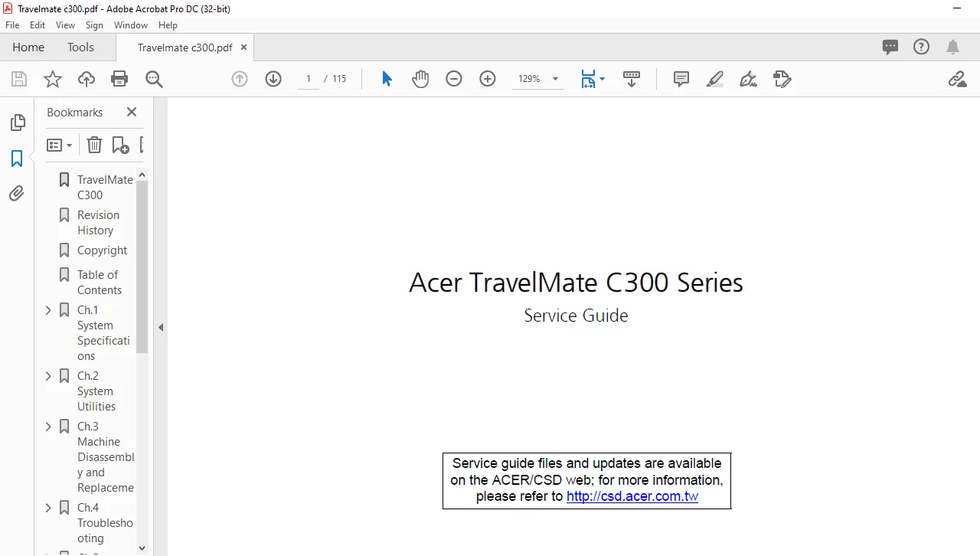Viewport: 980px width, 556px height.
Task: Open the Sign document pen tool
Action: tap(749, 79)
